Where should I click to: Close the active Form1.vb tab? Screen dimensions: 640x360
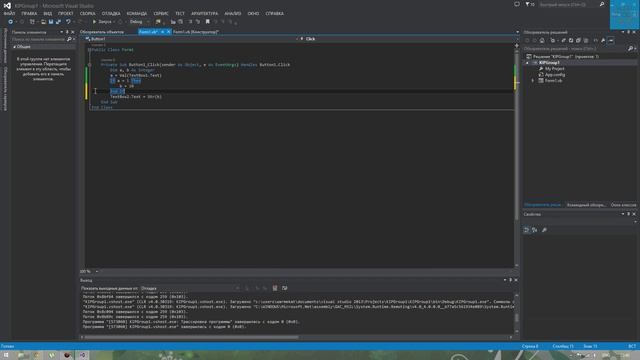169,32
